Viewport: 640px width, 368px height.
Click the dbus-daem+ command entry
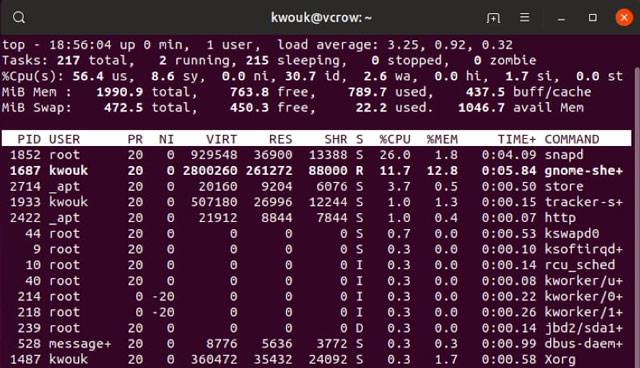pyautogui.click(x=584, y=344)
